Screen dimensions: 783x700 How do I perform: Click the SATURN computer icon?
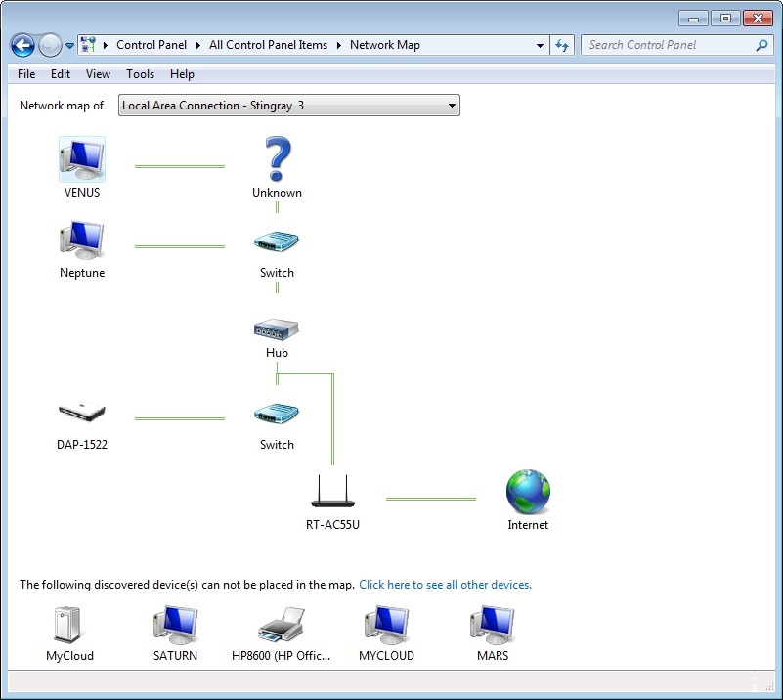pos(175,624)
